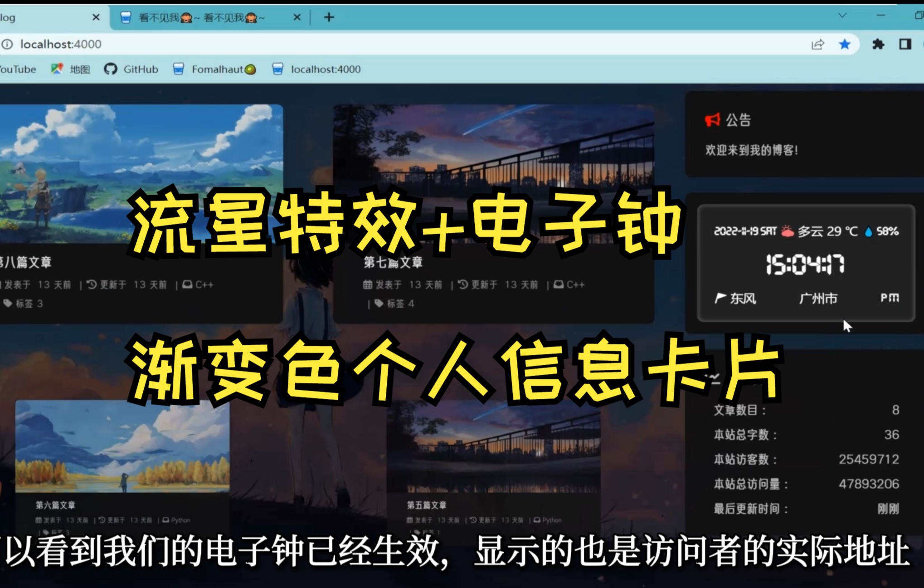Click the 最后更新时间 value 刚刚

pos(888,509)
